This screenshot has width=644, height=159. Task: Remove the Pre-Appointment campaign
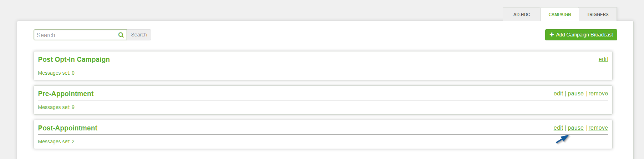coord(598,94)
